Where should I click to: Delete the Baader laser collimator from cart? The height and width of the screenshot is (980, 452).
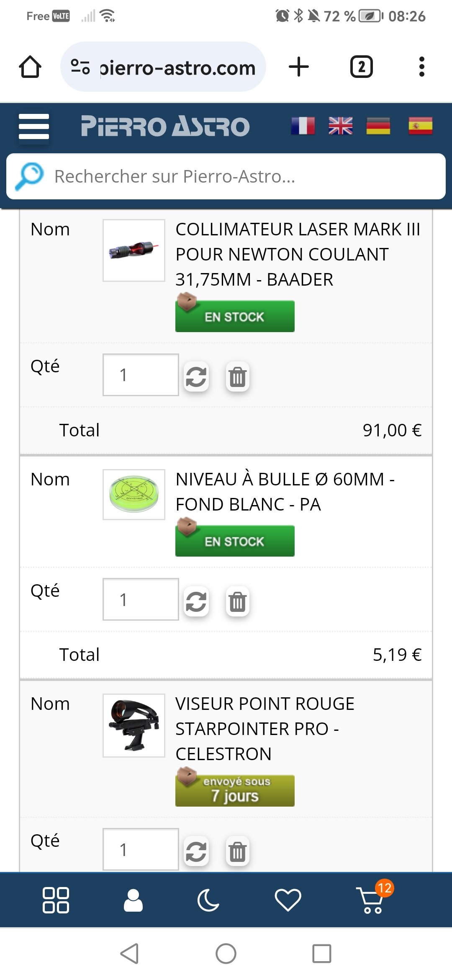[237, 377]
